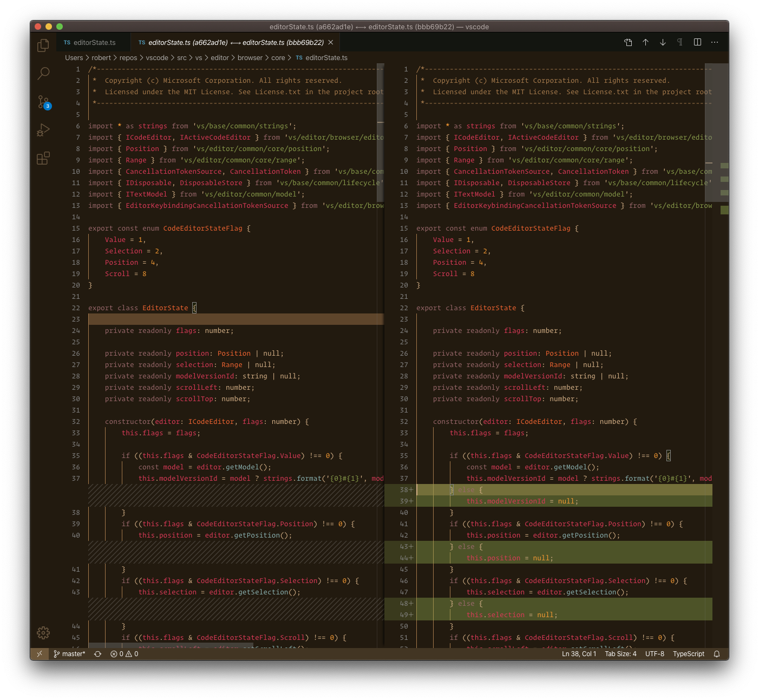This screenshot has height=700, width=759.
Task: Click the editor breadcrumb
Action: (x=220, y=57)
